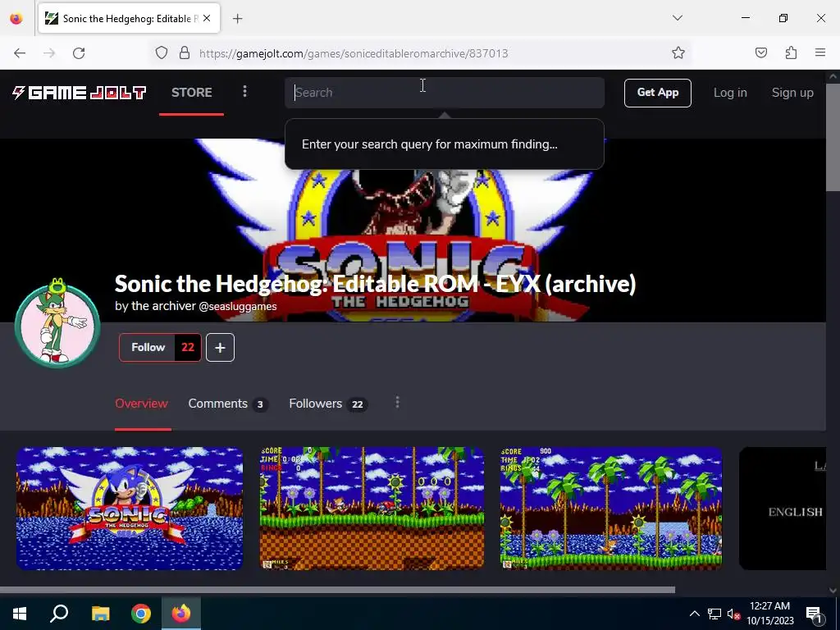Switch to the Followers tab
The width and height of the screenshot is (840, 630).
328,404
